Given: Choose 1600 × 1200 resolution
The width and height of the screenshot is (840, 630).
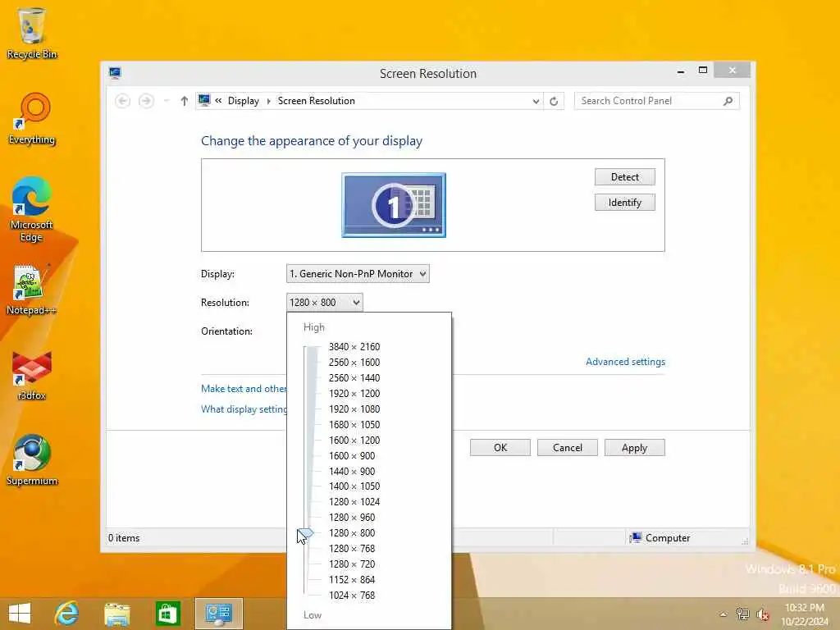Looking at the screenshot, I should (x=354, y=440).
